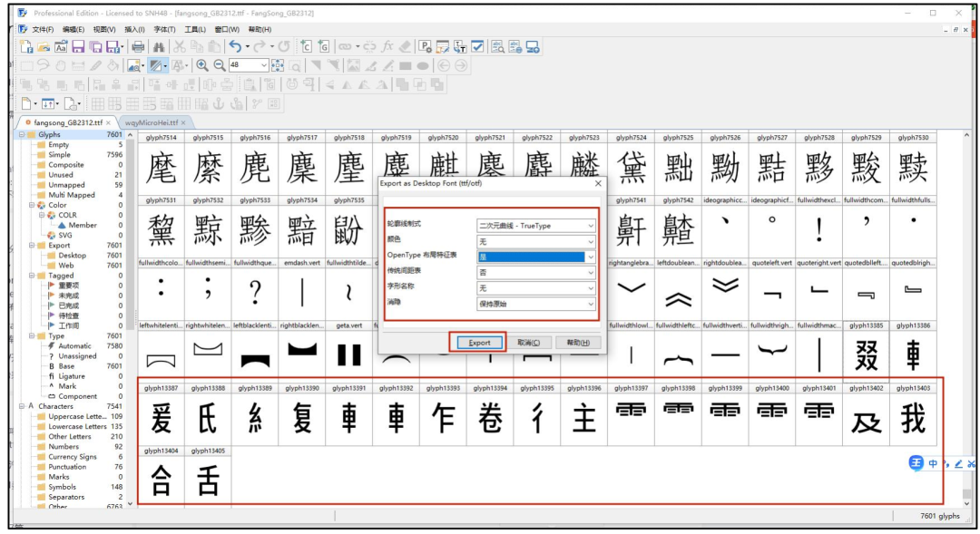Image resolution: width=980 pixels, height=534 pixels.
Task: Select glyph13403 '我' cell
Action: 913,413
